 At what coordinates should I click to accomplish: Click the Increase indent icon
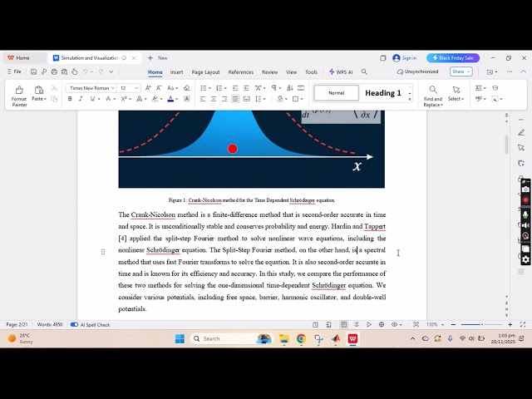tap(246, 88)
